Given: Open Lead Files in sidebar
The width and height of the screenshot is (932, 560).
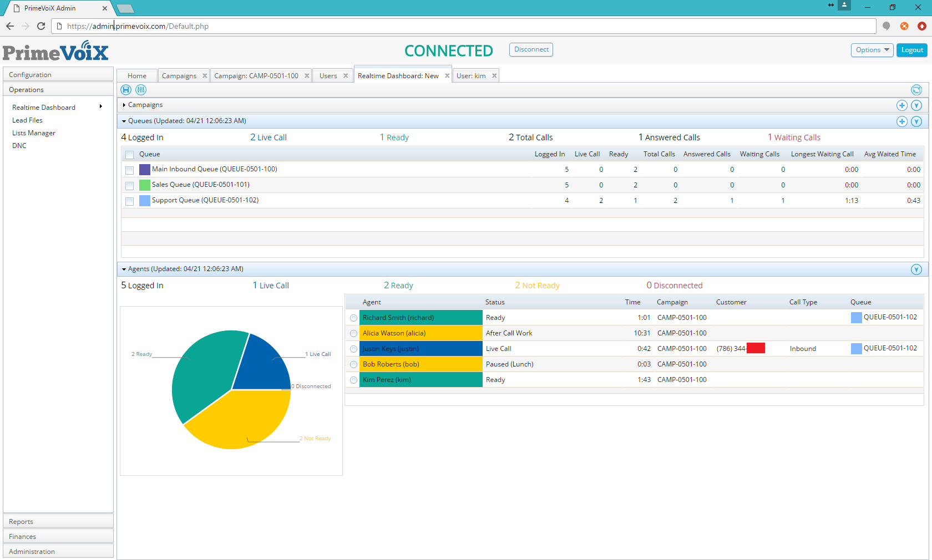Looking at the screenshot, I should pyautogui.click(x=27, y=120).
